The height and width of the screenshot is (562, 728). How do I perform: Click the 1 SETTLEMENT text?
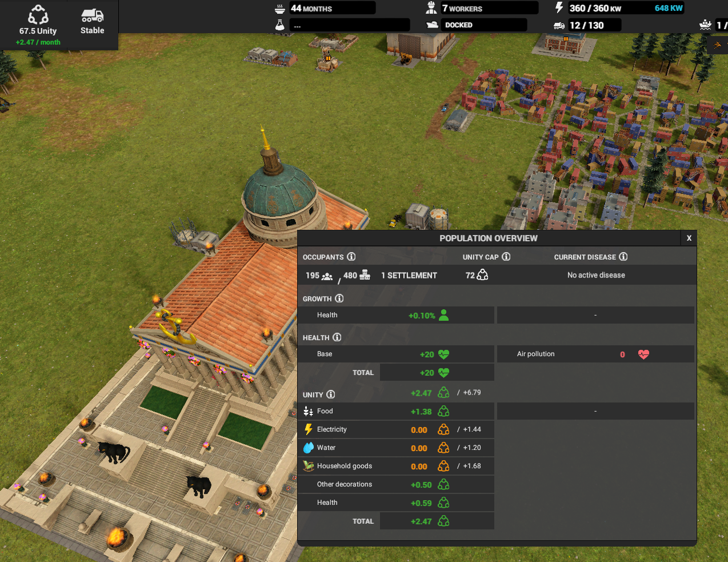[409, 275]
